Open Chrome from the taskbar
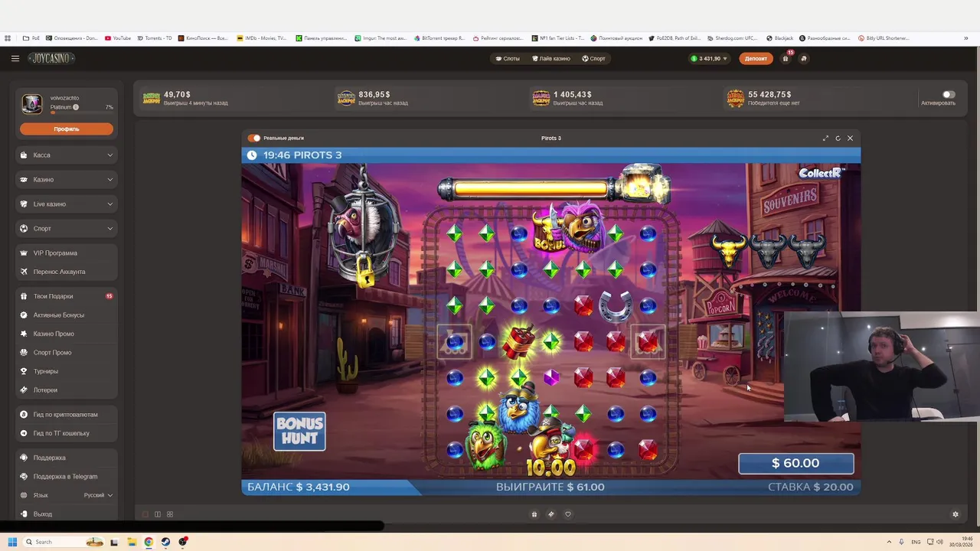 149,542
